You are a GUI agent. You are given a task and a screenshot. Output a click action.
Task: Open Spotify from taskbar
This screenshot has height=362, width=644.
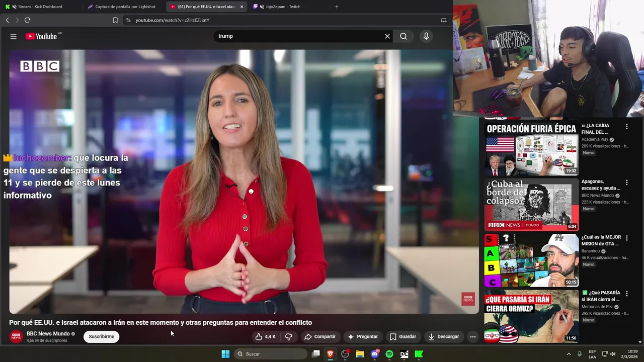[x=389, y=354]
